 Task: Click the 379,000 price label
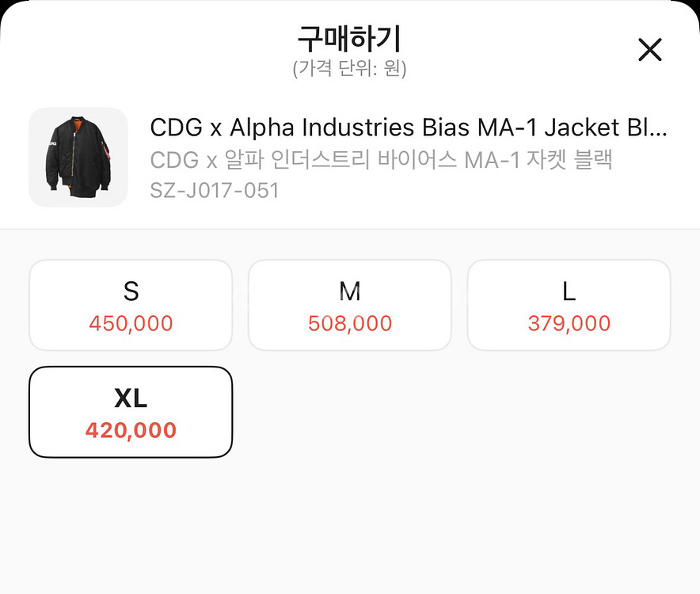(569, 323)
